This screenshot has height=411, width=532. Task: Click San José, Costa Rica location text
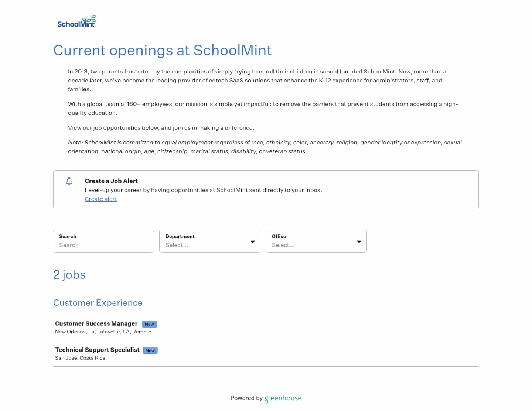point(80,358)
